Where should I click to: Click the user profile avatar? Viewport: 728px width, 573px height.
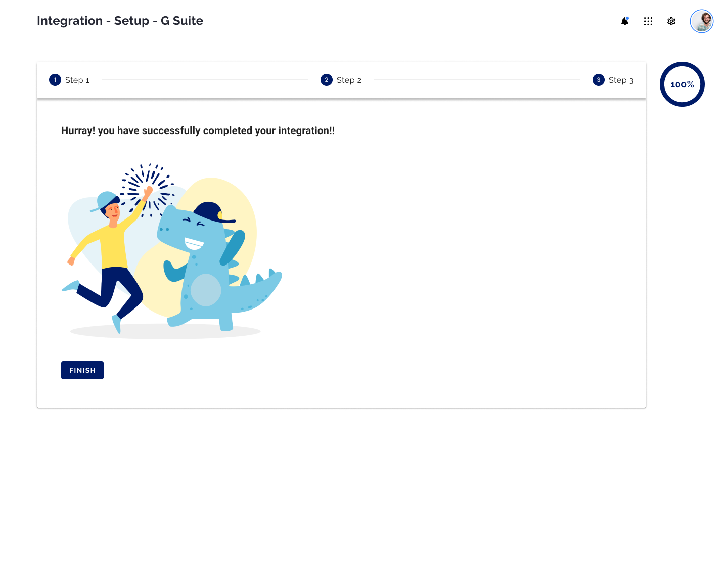coord(702,21)
